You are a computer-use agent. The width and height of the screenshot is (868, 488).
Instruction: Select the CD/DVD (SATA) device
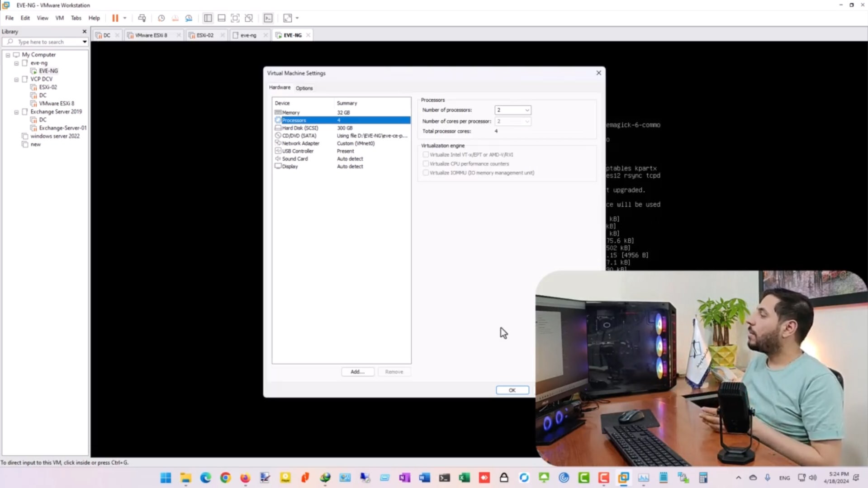coord(342,136)
